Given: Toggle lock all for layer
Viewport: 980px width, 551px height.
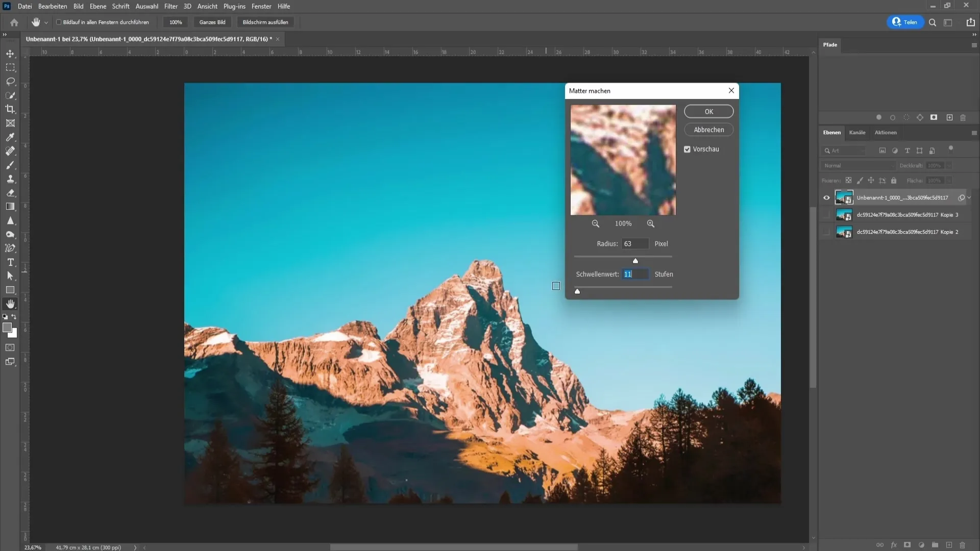Looking at the screenshot, I should pos(894,181).
